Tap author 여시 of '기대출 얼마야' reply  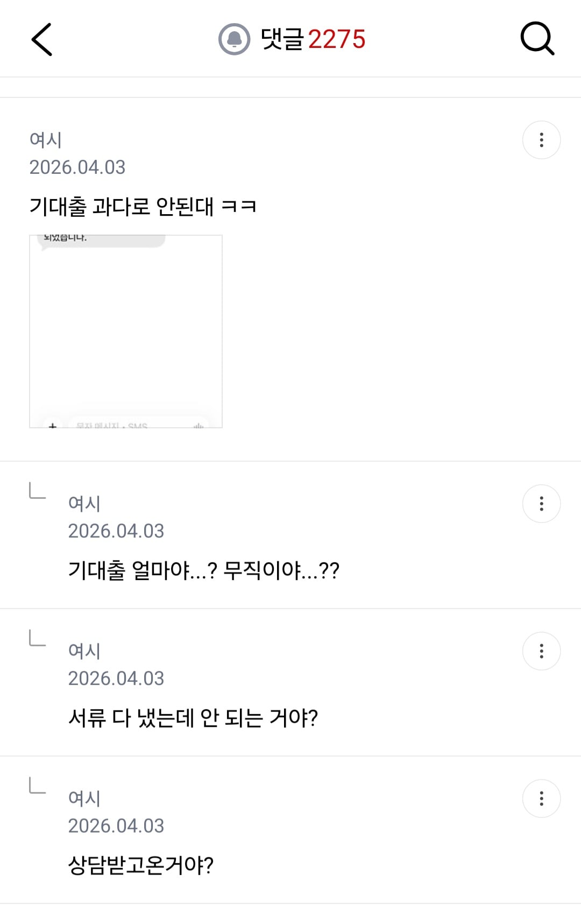click(84, 504)
